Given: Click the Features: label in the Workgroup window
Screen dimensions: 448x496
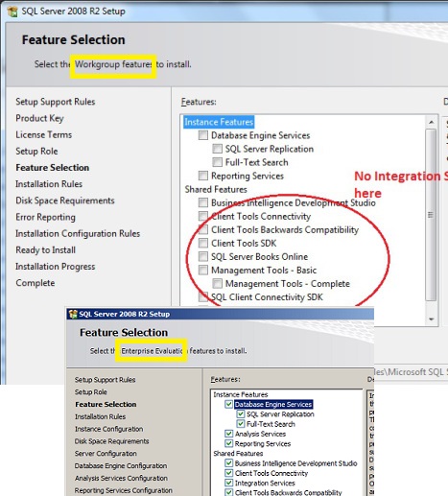Looking at the screenshot, I should point(199,102).
